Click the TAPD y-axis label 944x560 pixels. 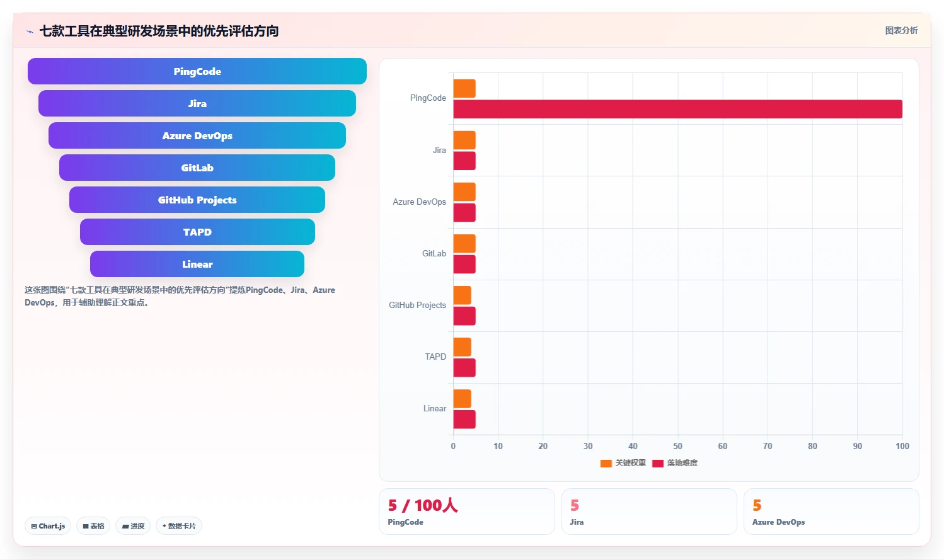pos(435,357)
